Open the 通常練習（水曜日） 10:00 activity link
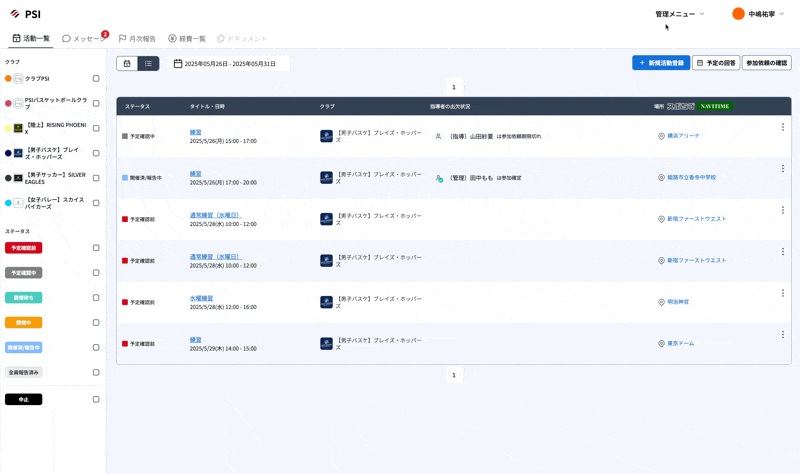 (215, 215)
